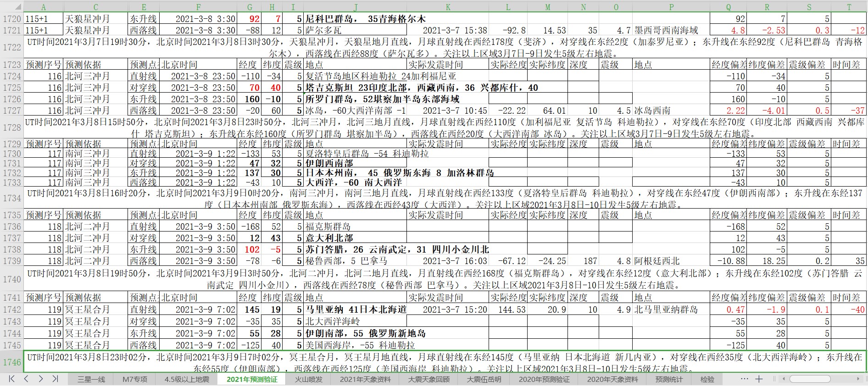Screen dimensions: 868x386
Task: Switch to the 三星一线 sheet tab
Action: tap(91, 379)
